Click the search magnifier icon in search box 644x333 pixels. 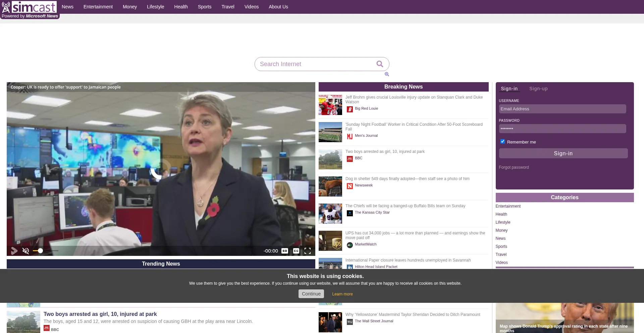coord(380,64)
